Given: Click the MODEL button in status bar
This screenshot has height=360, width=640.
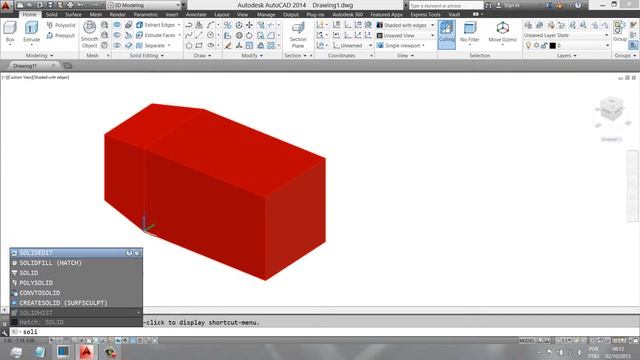Looking at the screenshot, I should pyautogui.click(x=527, y=340).
